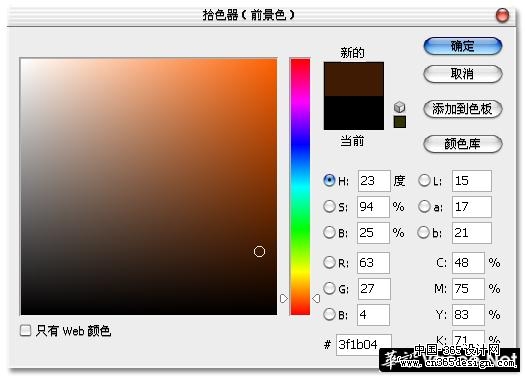Viewport: 525px width, 377px height.
Task: Select the L lightness radio button
Action: point(424,180)
